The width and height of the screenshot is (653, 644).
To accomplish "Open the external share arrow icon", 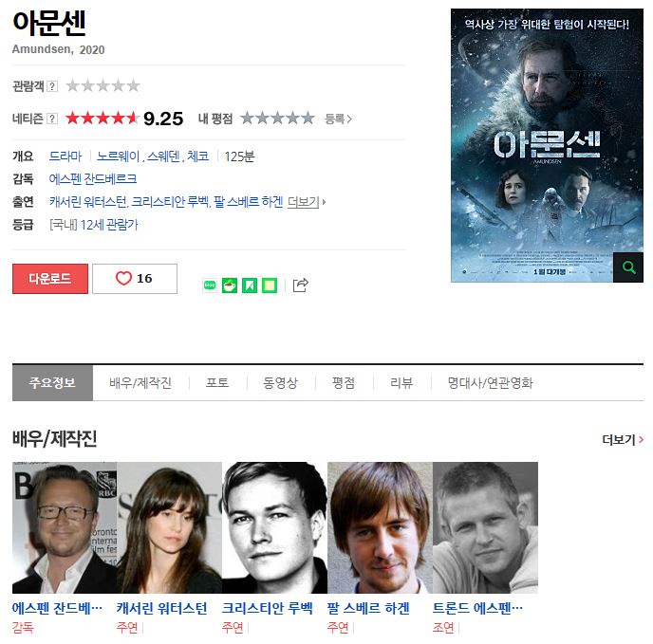I will pos(300,285).
